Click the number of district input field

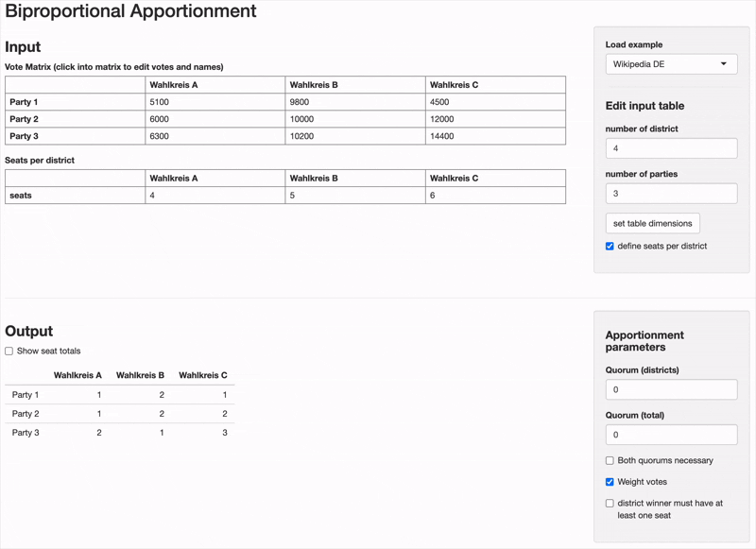(x=671, y=148)
